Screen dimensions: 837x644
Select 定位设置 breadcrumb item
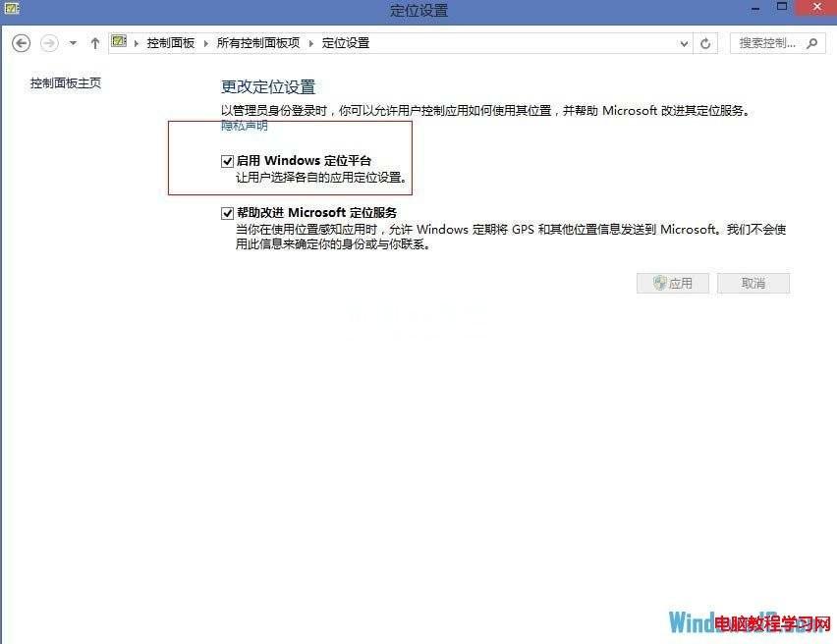pos(346,43)
